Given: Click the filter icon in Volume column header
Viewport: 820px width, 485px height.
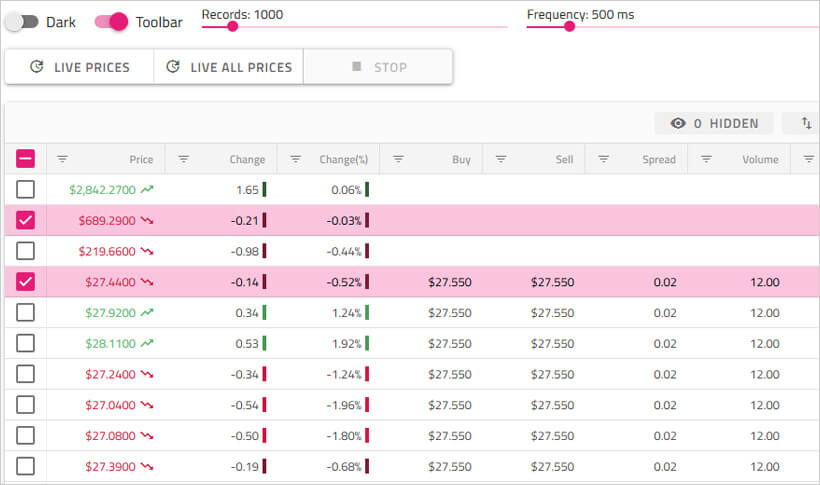Looking at the screenshot, I should 706,159.
